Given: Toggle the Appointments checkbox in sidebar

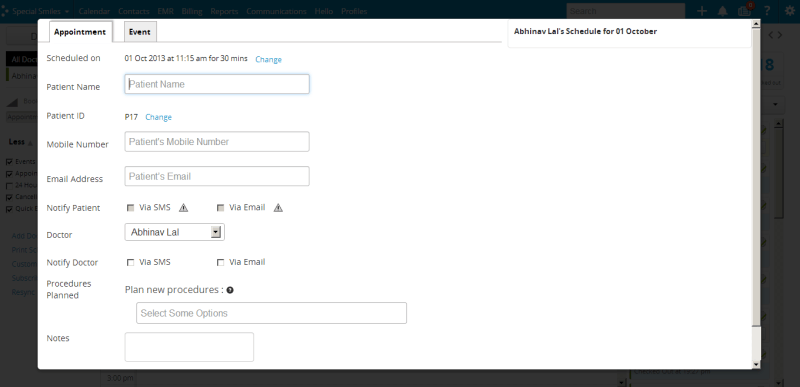Looking at the screenshot, I should [9, 174].
